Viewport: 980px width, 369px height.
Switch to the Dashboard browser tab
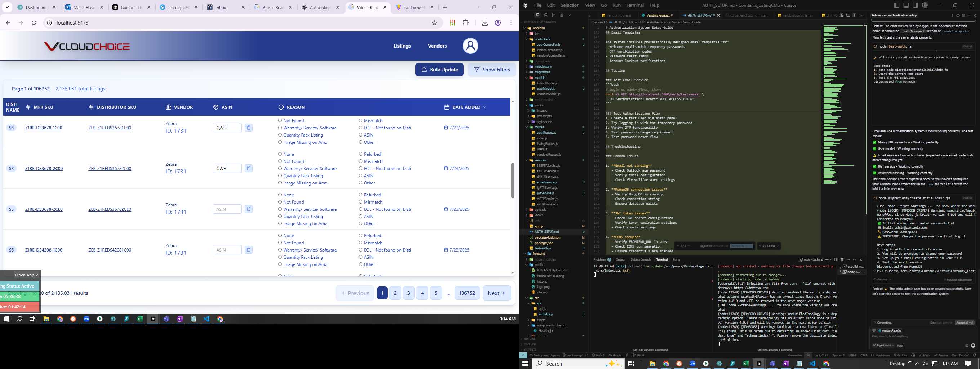[36, 7]
